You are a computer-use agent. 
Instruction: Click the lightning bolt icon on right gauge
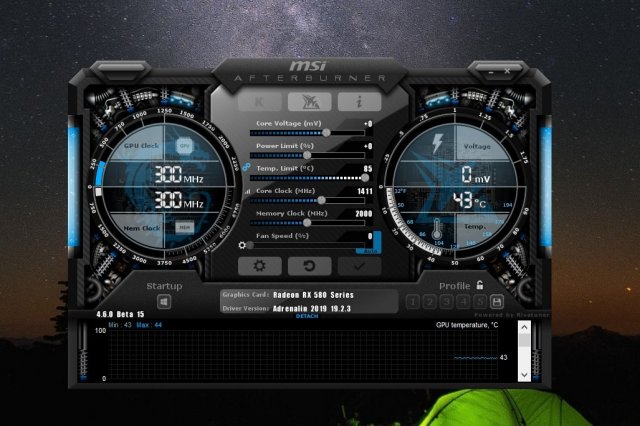[x=437, y=143]
